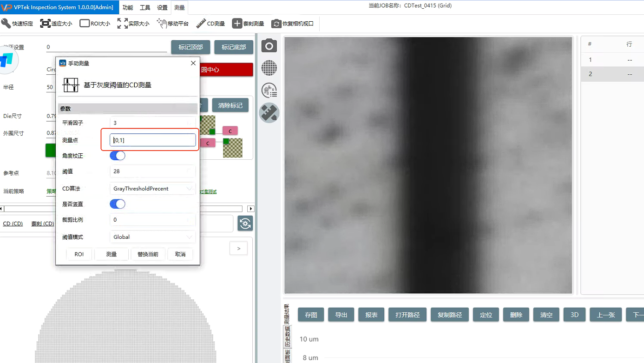Image resolution: width=644 pixels, height=363 pixels.
Task: Open the 工具 menu
Action: tap(145, 7)
